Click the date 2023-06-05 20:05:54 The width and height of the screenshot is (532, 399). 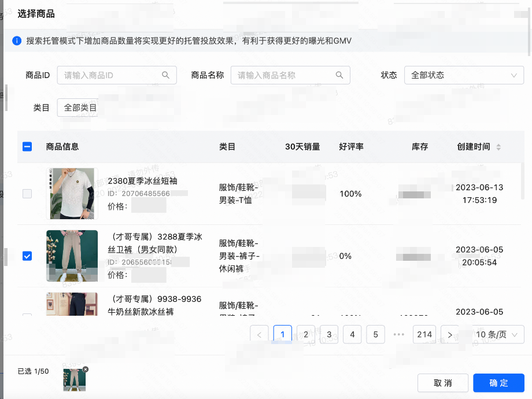tap(479, 256)
